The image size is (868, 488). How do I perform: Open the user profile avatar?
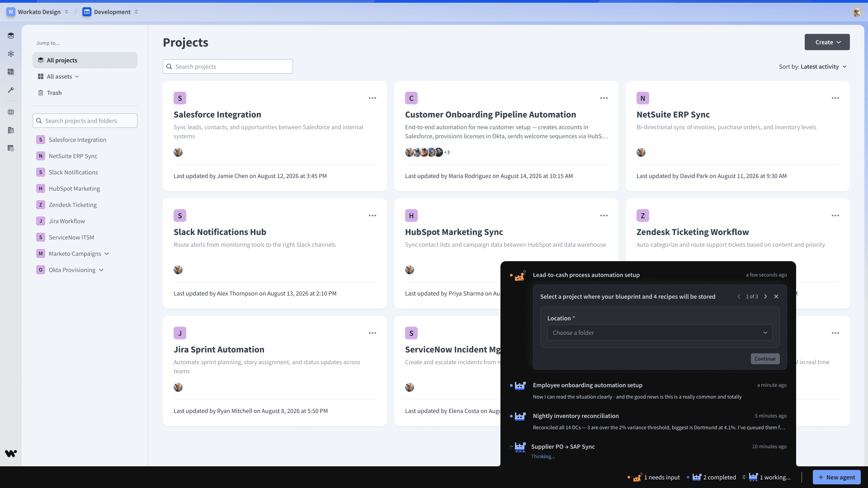point(857,12)
